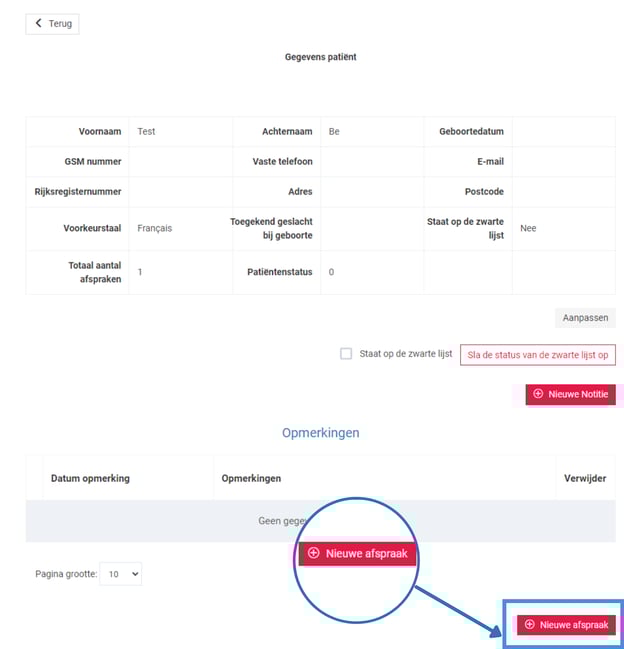
Task: Click the Achternaam value 'Be'
Action: (x=334, y=131)
